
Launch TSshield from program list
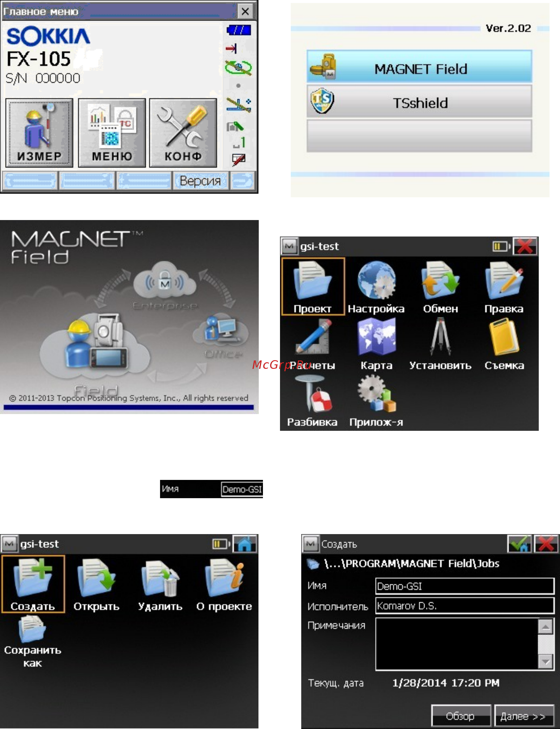click(419, 101)
